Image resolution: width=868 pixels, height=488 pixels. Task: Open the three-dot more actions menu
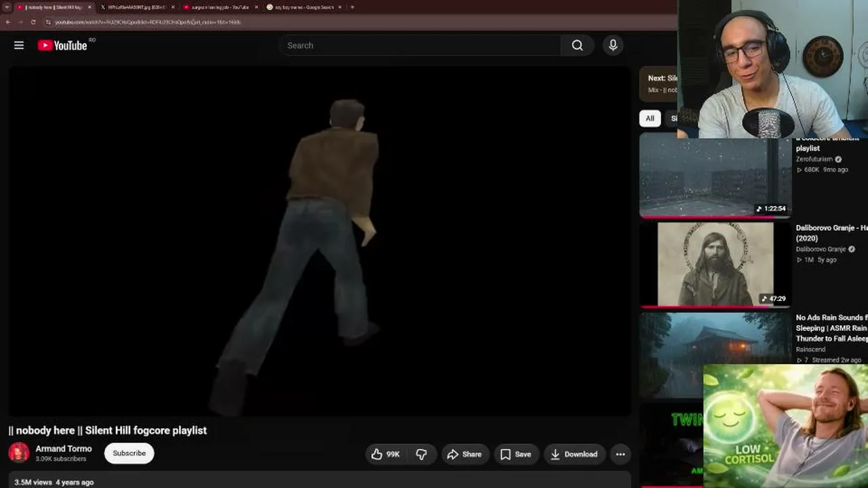click(620, 454)
